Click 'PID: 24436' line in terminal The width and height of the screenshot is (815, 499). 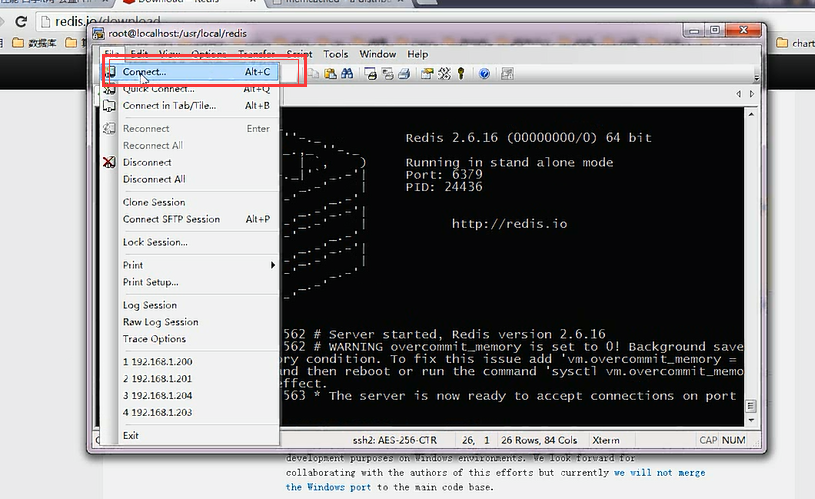444,187
